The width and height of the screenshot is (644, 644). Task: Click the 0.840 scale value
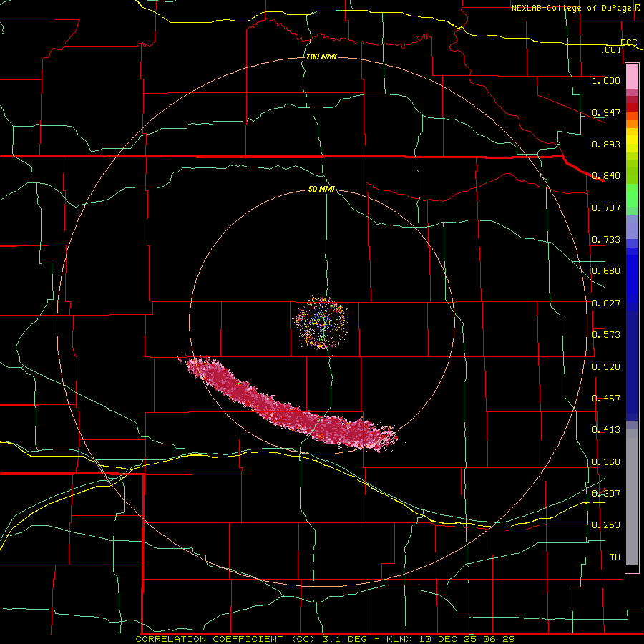[x=606, y=176]
